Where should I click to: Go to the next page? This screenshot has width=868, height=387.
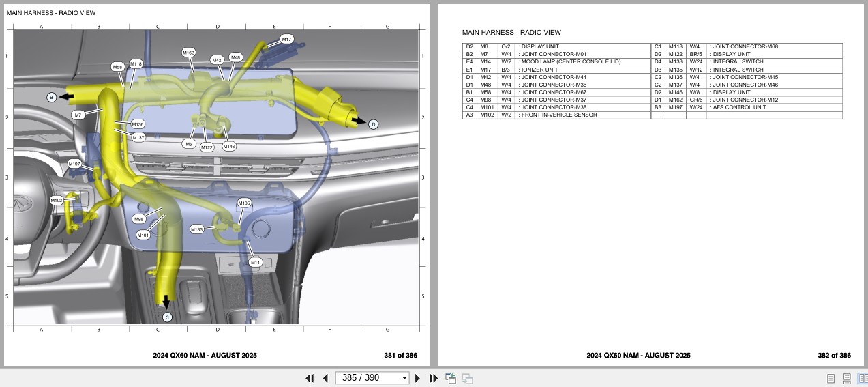point(418,378)
